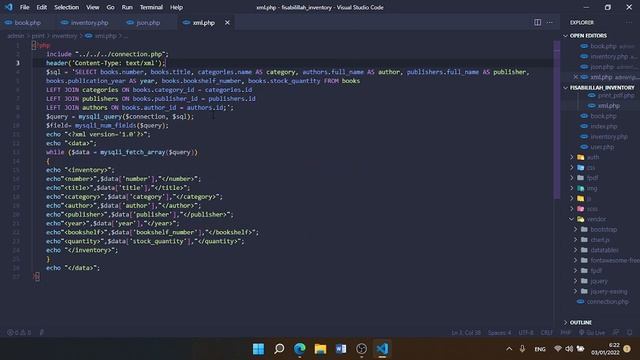Open Explorer views and more actions ellipsis
The width and height of the screenshot is (640, 360).
(x=629, y=22)
